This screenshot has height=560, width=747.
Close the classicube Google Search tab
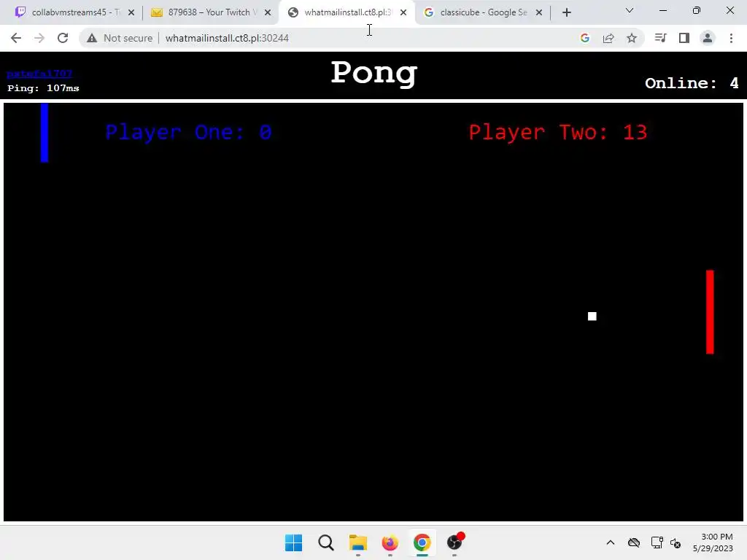pyautogui.click(x=539, y=12)
